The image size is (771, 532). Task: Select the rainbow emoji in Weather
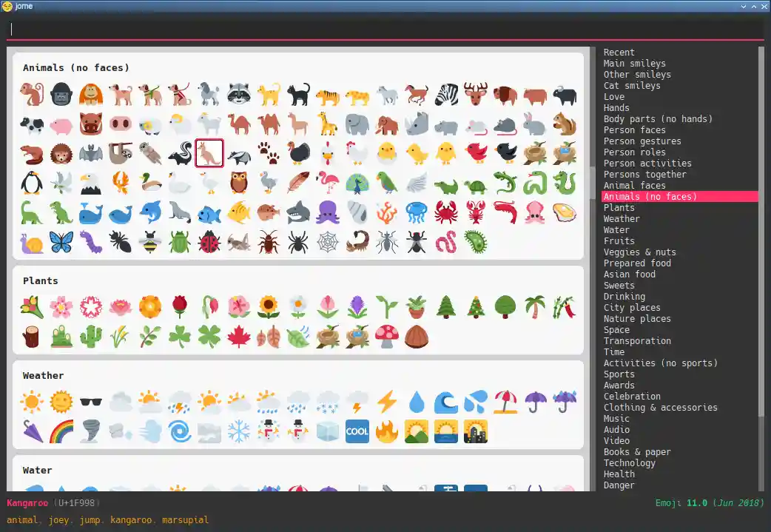pyautogui.click(x=61, y=431)
